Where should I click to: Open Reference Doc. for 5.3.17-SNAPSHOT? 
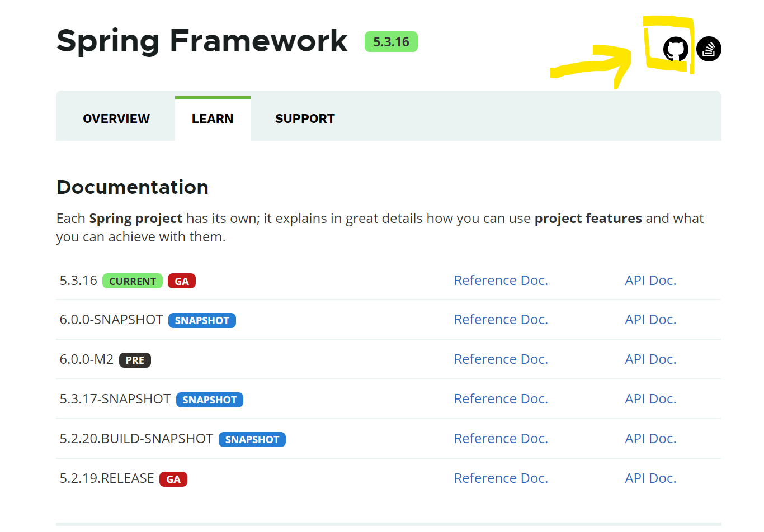click(x=501, y=399)
